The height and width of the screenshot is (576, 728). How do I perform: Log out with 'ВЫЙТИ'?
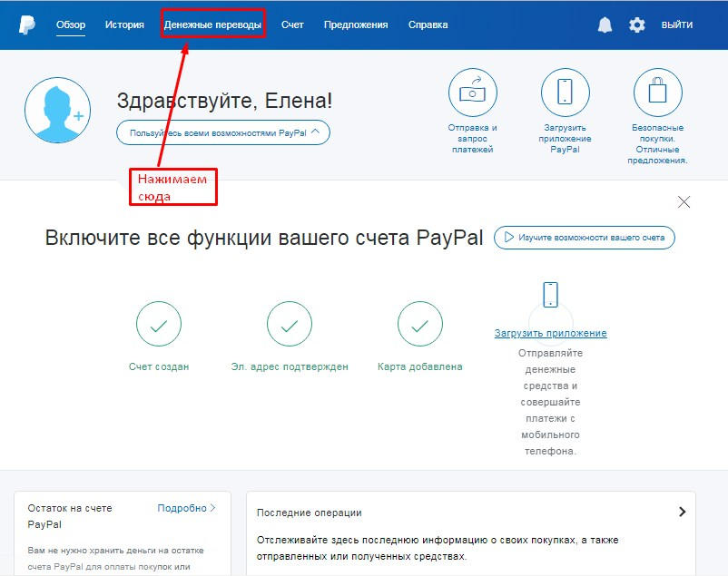tap(677, 24)
